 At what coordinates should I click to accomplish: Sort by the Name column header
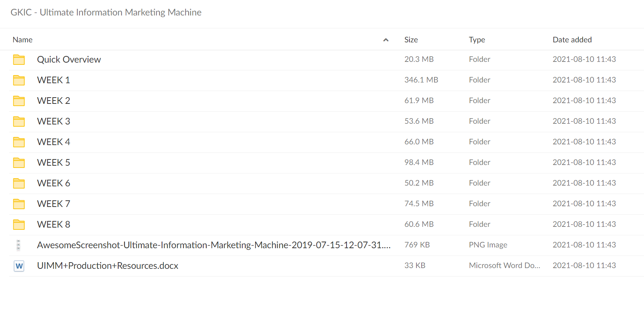click(x=22, y=40)
